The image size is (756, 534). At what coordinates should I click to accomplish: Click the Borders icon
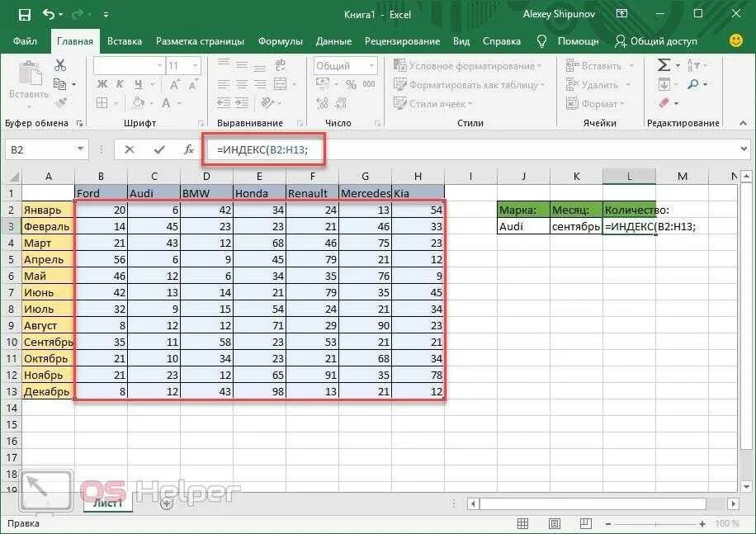pyautogui.click(x=102, y=102)
